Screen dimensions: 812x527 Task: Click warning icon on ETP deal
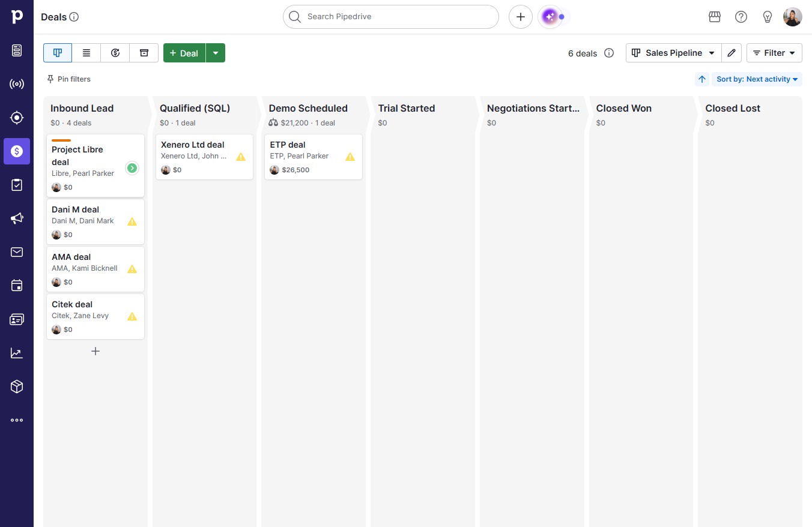pos(350,157)
